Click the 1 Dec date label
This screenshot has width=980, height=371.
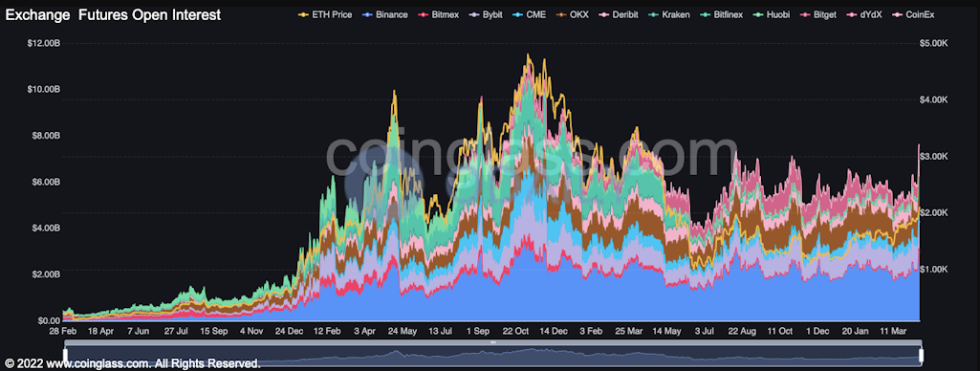pyautogui.click(x=817, y=331)
